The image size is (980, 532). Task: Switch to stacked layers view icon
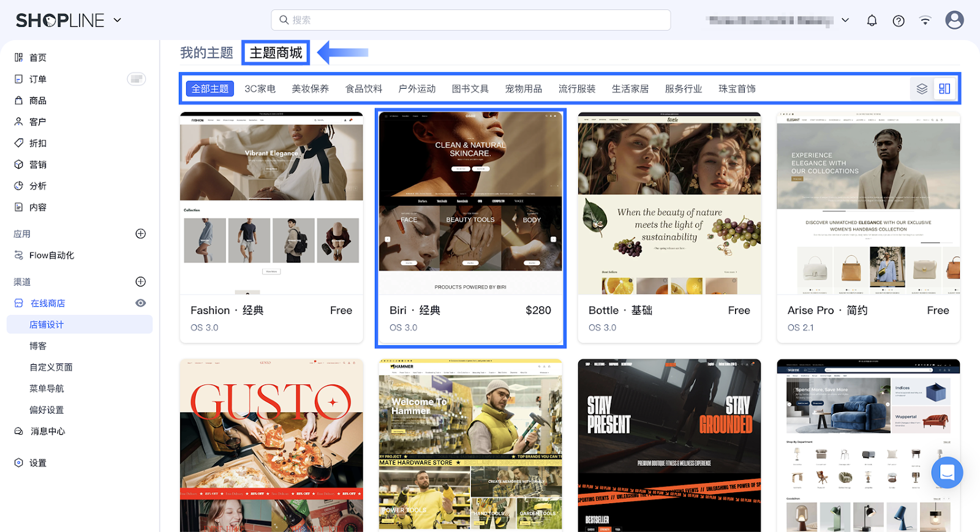(x=922, y=89)
